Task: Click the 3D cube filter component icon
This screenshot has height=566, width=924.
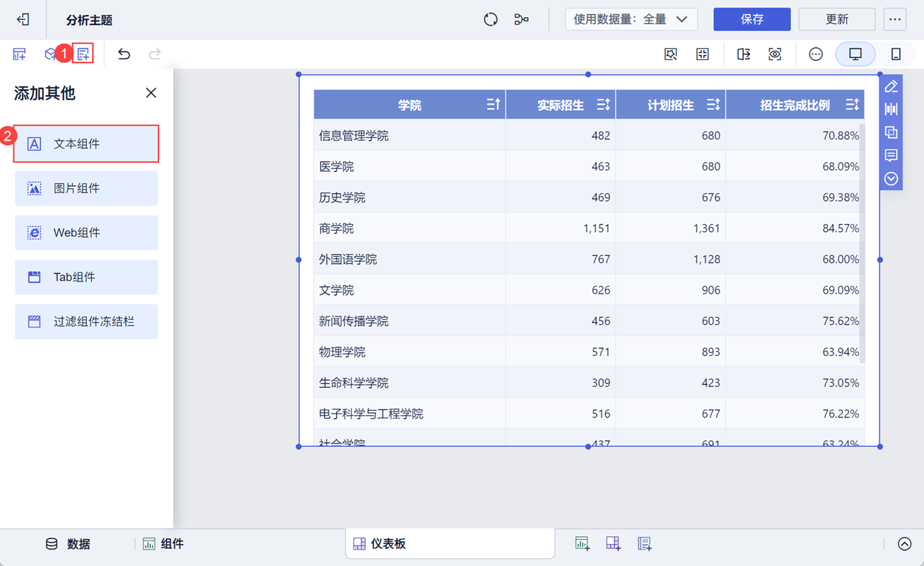Action: (x=50, y=54)
